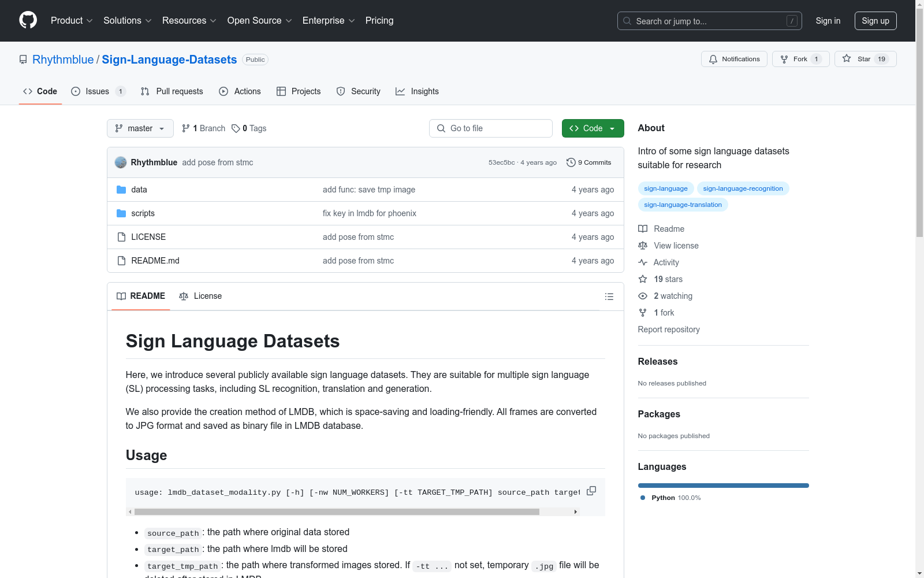This screenshot has height=578, width=924.
Task: Open the sign-language-translation topic tag
Action: tap(683, 205)
